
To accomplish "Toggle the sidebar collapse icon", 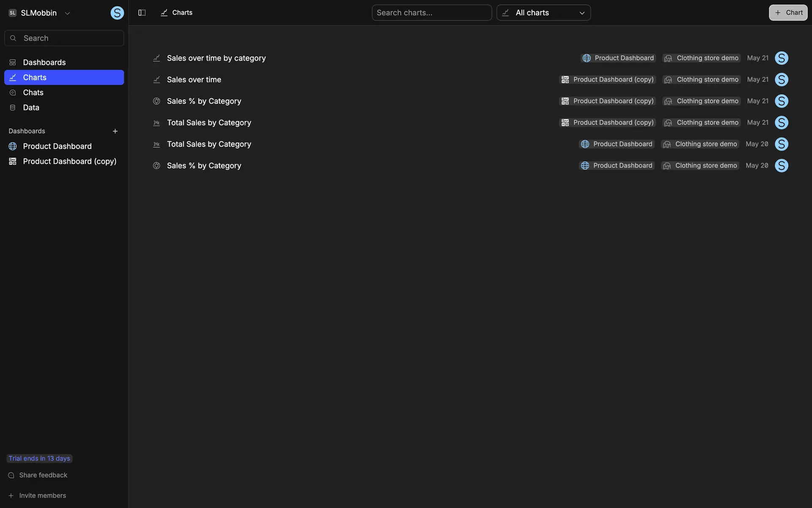I will point(142,13).
